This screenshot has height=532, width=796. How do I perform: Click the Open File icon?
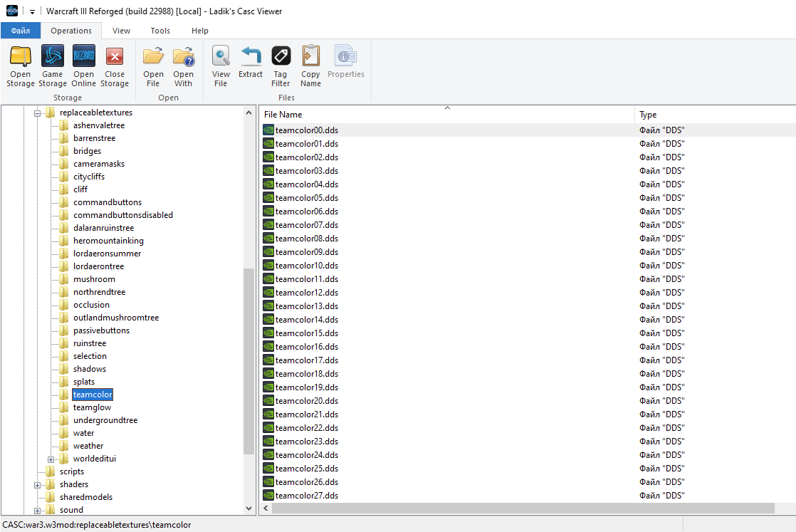[153, 56]
